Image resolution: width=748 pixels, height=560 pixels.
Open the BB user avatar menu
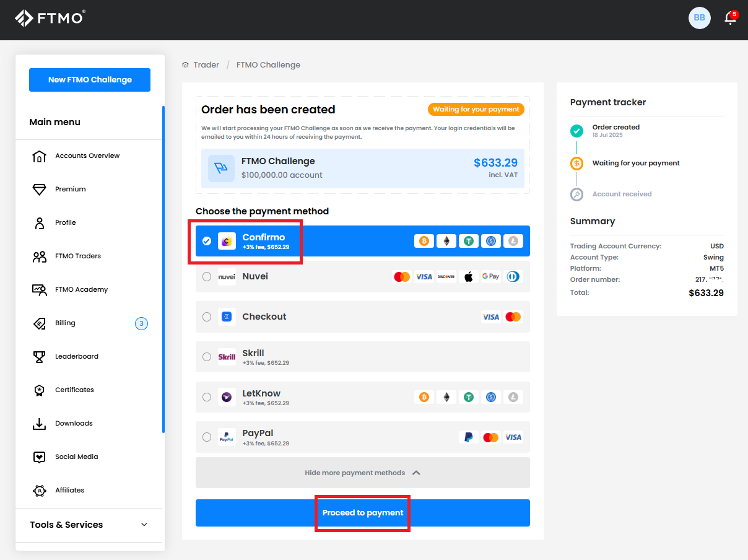699,18
